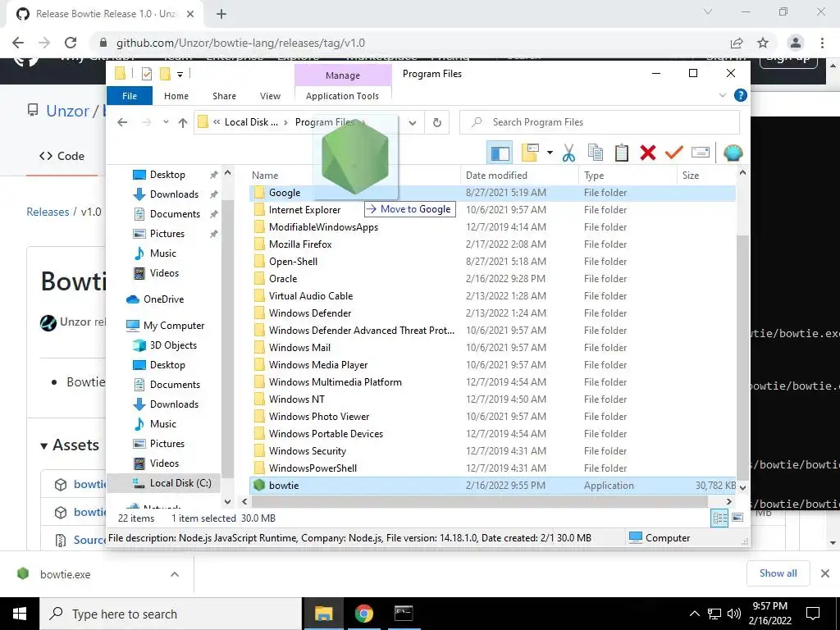Click the red X Delete toolbar icon
Screen dimensions: 840x630
coord(648,153)
